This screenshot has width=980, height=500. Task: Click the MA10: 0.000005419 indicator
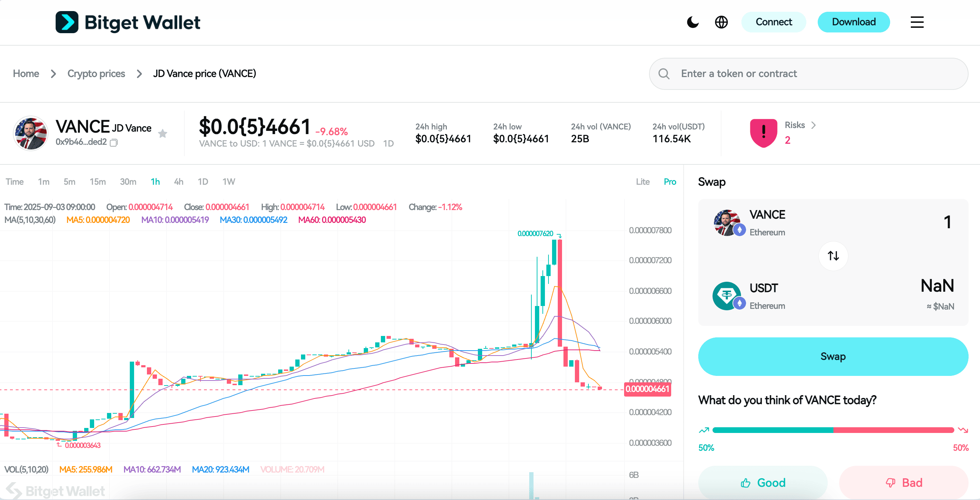(175, 220)
